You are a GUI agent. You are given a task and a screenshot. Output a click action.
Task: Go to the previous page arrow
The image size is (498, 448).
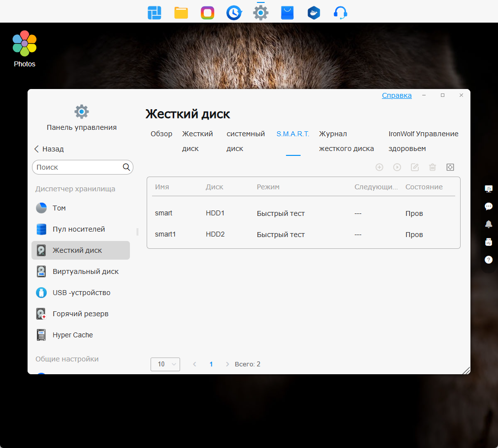pos(195,364)
